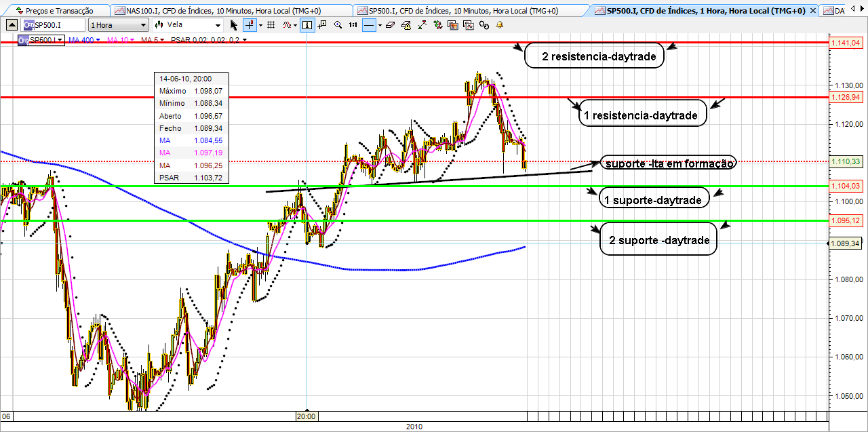Open the PSAR 0,02 indicator menu
The height and width of the screenshot is (432, 868).
pyautogui.click(x=209, y=40)
